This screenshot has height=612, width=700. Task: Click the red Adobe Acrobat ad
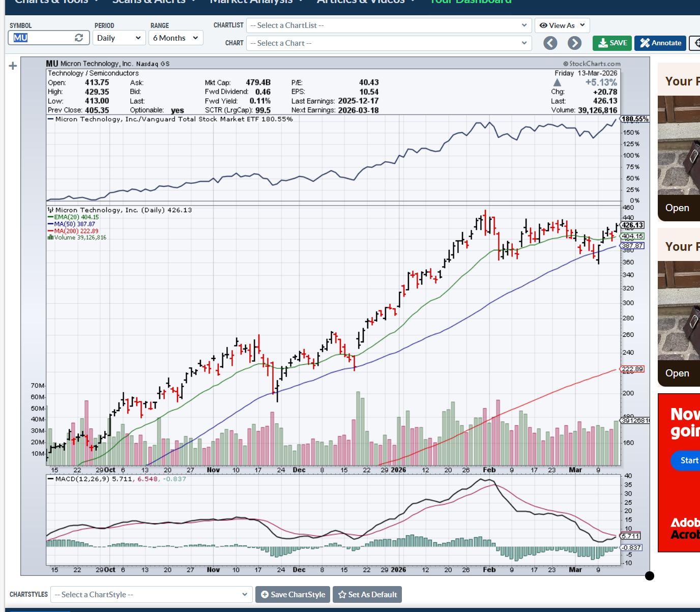coord(679,473)
